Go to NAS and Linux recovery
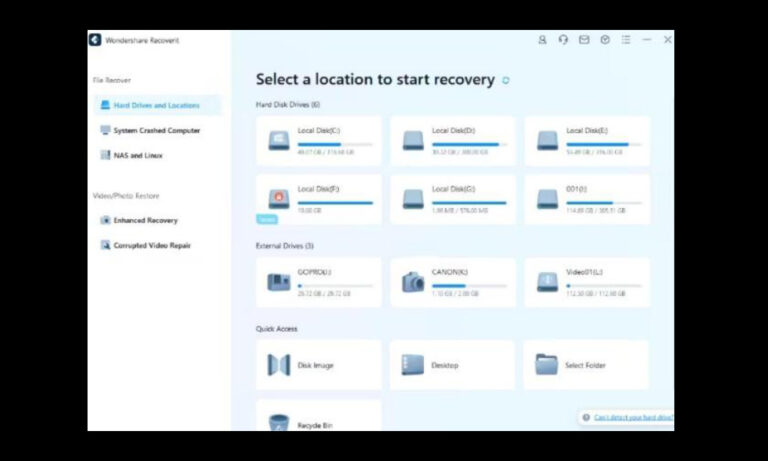Screen dimensions: 768x461 [138, 155]
